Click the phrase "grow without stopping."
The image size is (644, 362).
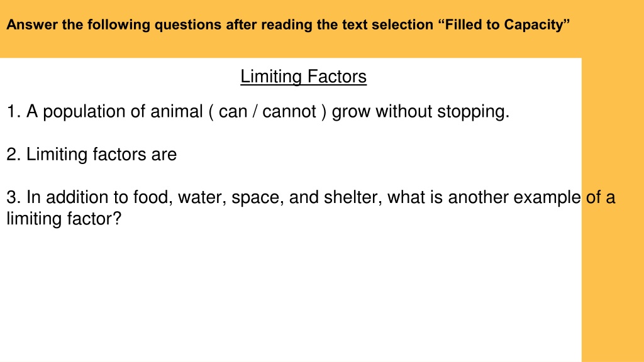pyautogui.click(x=421, y=112)
